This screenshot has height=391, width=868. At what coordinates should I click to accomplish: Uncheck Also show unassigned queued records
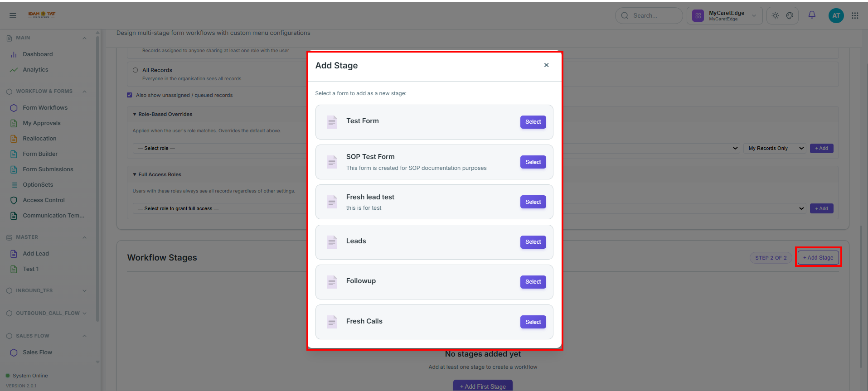130,95
